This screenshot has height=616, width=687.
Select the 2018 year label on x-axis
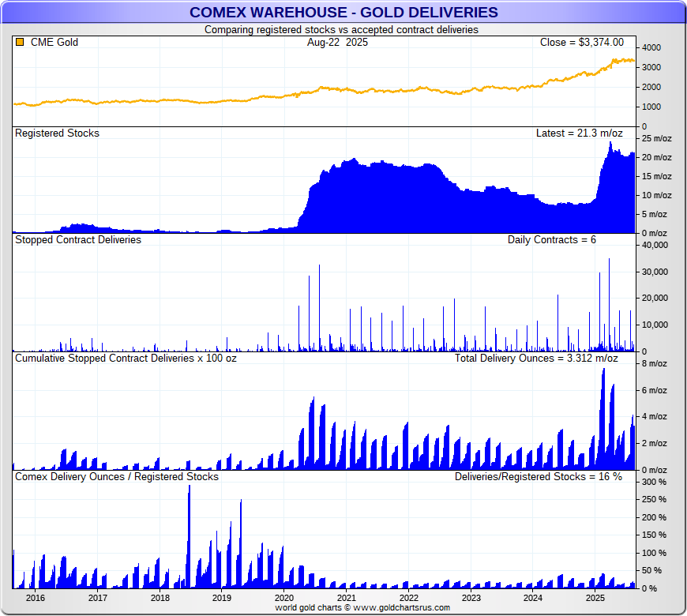click(x=160, y=598)
